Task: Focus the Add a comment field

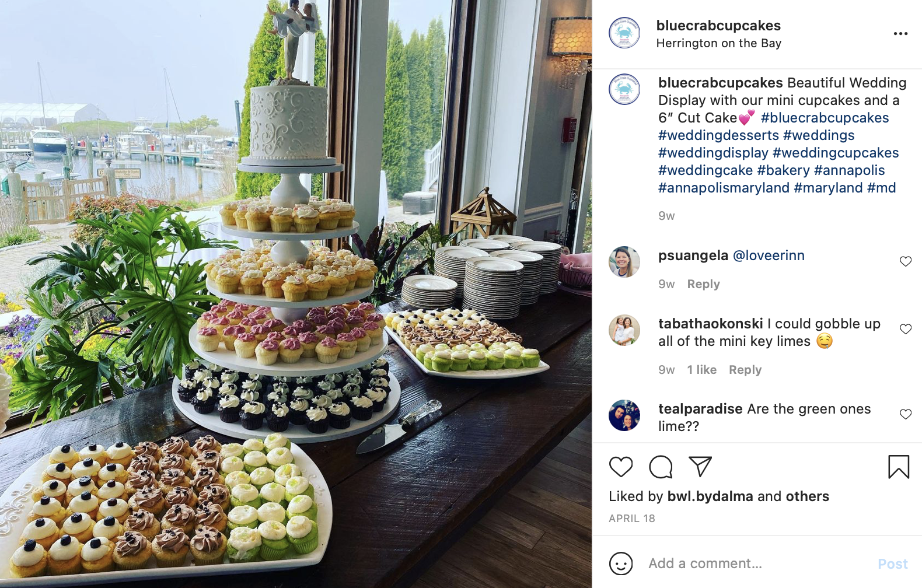Action: point(759,563)
